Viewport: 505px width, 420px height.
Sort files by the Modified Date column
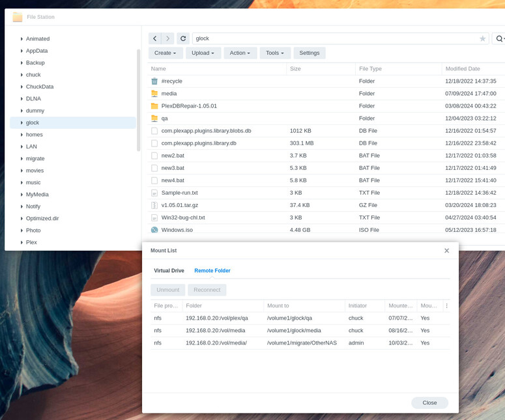coord(474,69)
